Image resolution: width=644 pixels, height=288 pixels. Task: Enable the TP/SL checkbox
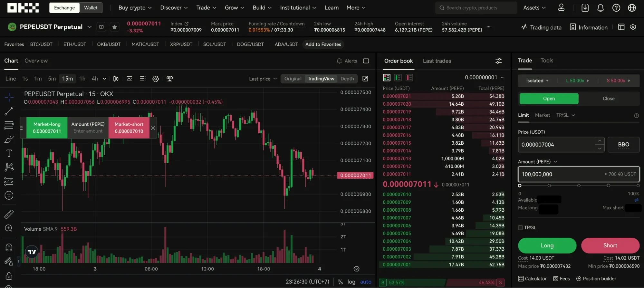(x=520, y=228)
